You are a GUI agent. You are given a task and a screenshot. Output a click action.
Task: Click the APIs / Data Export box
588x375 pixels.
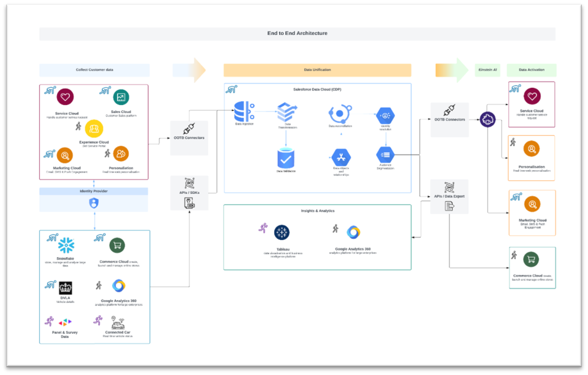tap(449, 196)
